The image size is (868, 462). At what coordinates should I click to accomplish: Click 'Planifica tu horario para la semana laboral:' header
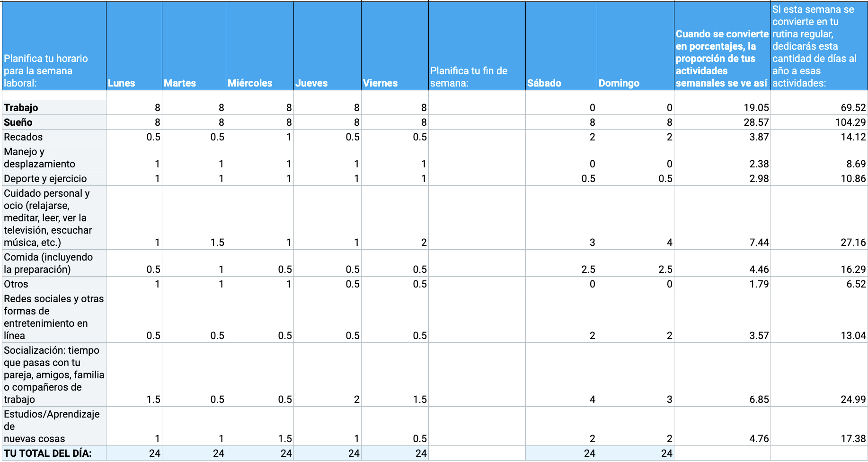(54, 45)
